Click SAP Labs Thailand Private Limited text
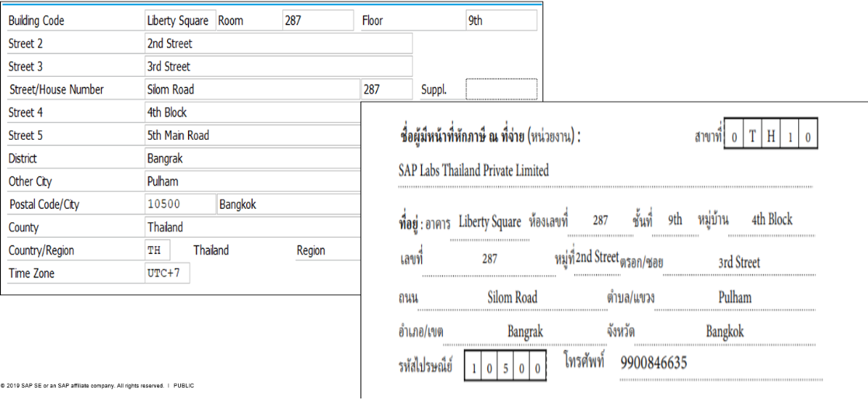Image resolution: width=868 pixels, height=407 pixels. (473, 170)
